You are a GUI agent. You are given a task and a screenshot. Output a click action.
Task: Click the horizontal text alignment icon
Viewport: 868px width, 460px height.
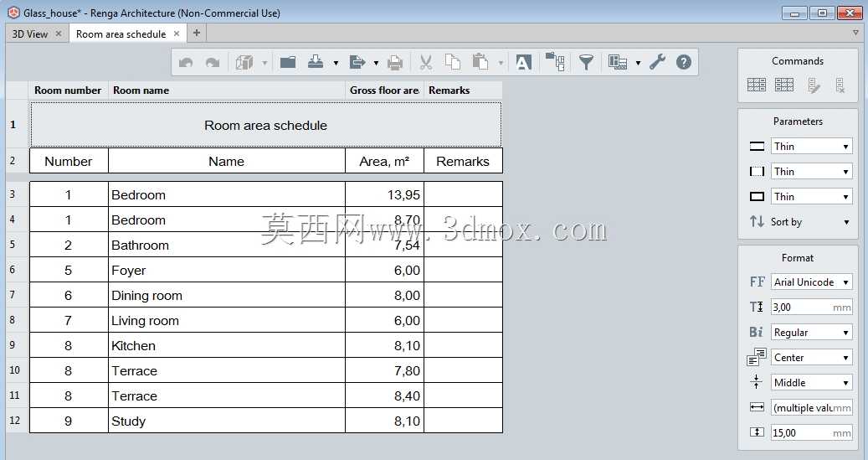click(x=756, y=357)
